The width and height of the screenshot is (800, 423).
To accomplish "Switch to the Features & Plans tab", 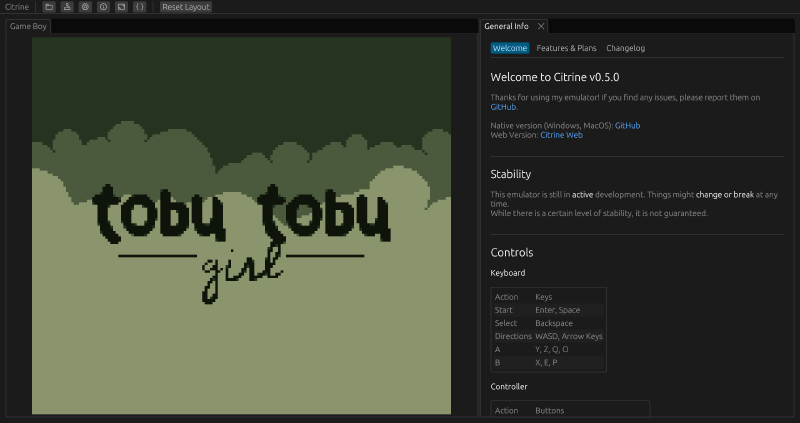I will point(566,48).
